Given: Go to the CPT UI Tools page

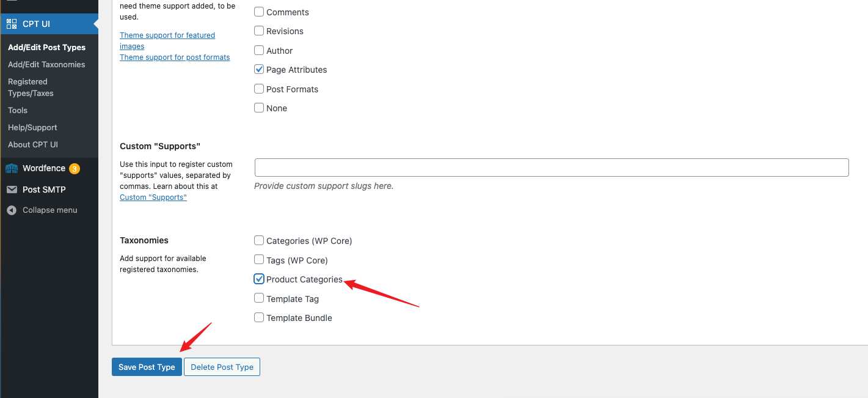Looking at the screenshot, I should (x=18, y=111).
